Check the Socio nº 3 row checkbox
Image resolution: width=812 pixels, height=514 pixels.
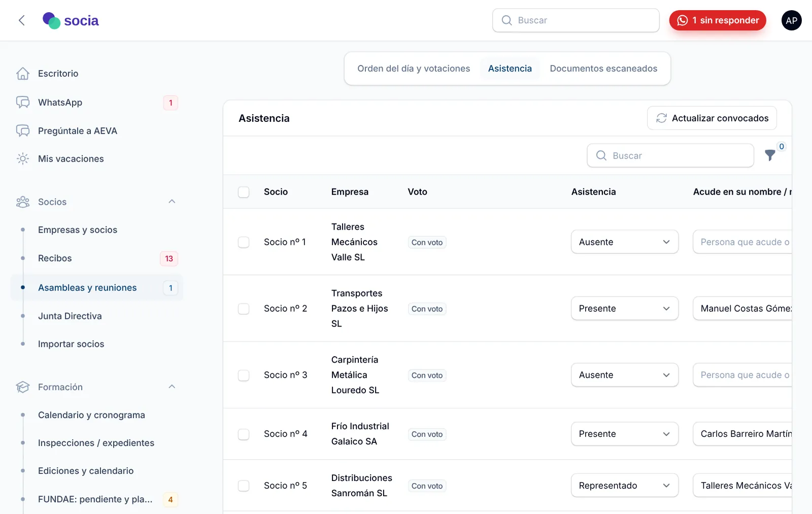point(244,375)
